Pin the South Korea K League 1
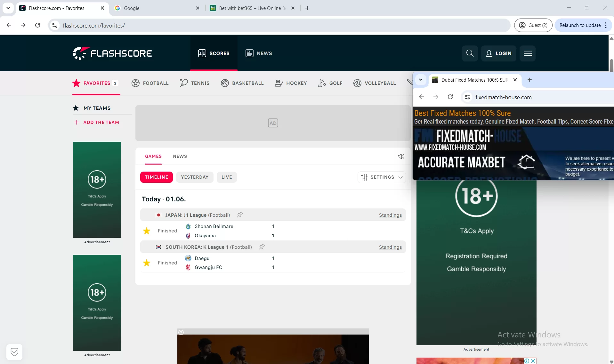 [262, 247]
